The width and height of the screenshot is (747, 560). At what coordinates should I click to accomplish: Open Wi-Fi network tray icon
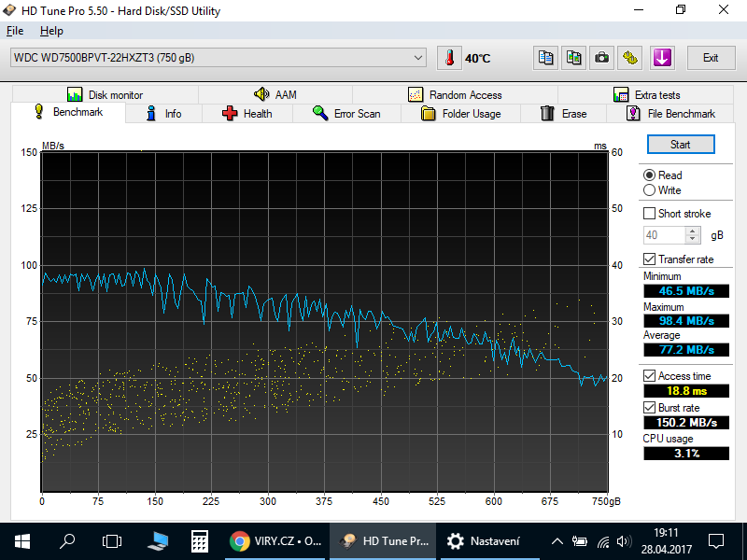point(603,541)
